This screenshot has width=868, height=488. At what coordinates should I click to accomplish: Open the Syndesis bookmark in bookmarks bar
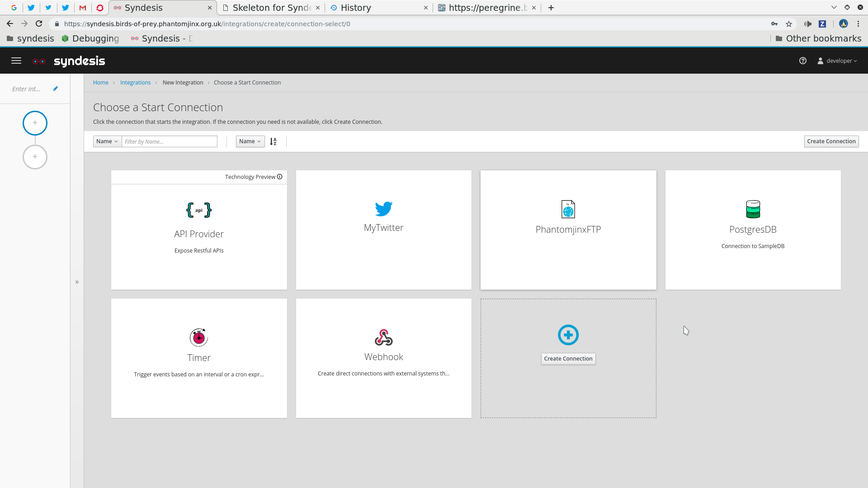[161, 38]
